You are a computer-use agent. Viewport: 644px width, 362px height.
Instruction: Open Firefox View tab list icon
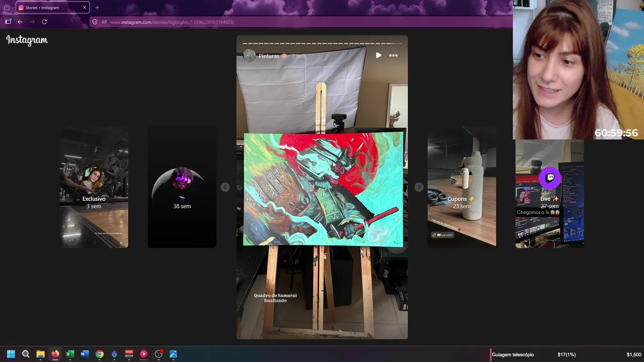(x=7, y=8)
